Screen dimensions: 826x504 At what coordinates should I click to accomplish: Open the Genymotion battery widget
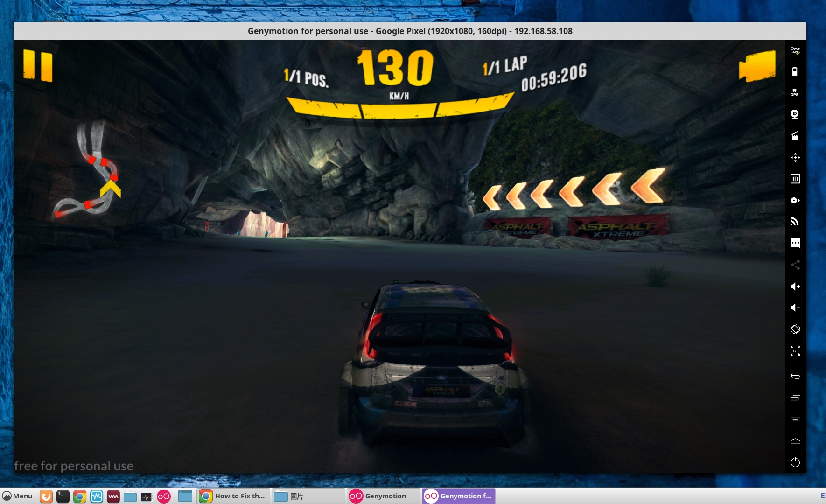[795, 71]
